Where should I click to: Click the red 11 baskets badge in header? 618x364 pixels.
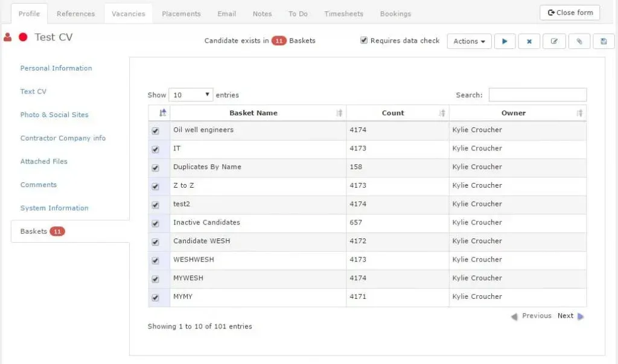coord(279,40)
